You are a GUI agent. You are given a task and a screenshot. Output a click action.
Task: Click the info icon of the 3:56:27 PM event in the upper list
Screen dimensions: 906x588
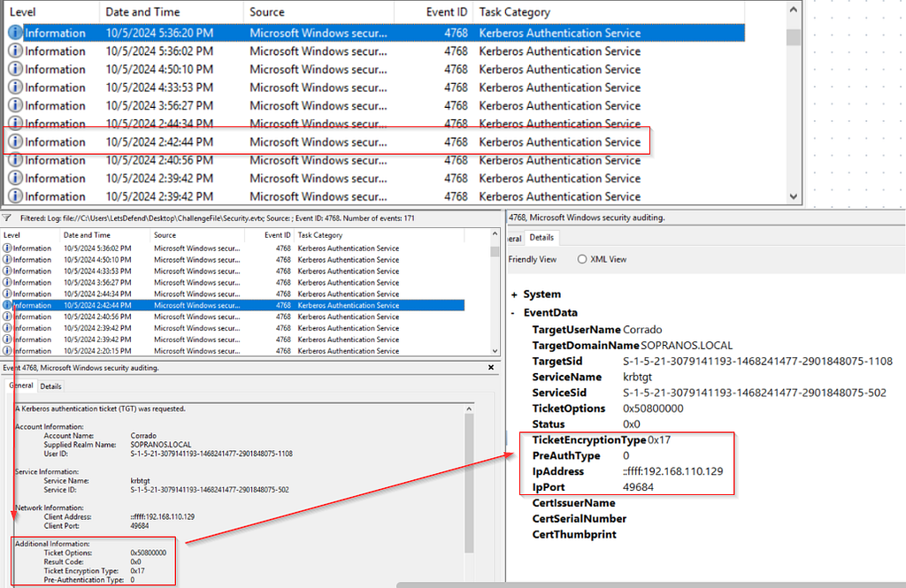(16, 106)
